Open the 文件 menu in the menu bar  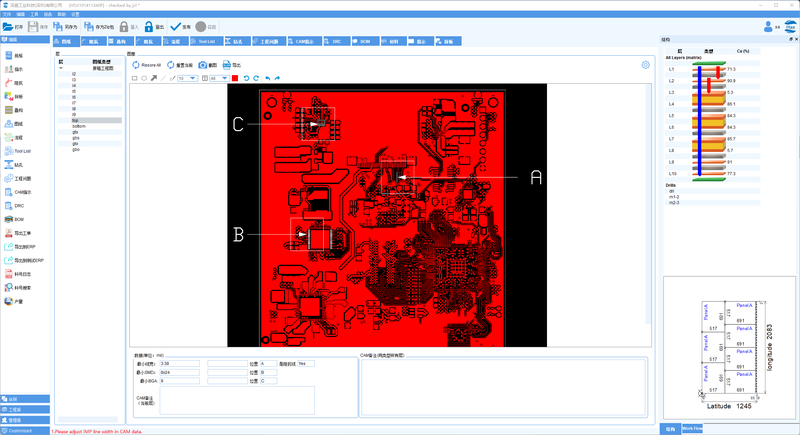point(7,14)
